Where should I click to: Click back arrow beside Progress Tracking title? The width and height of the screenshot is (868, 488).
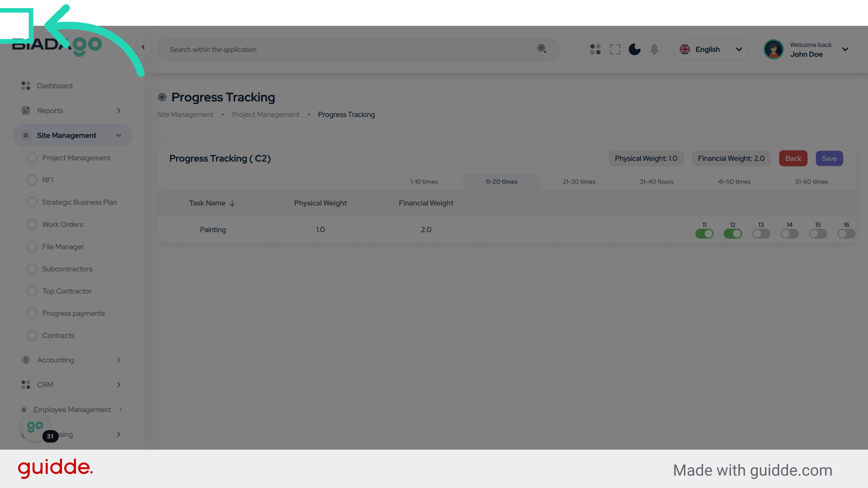coord(162,97)
